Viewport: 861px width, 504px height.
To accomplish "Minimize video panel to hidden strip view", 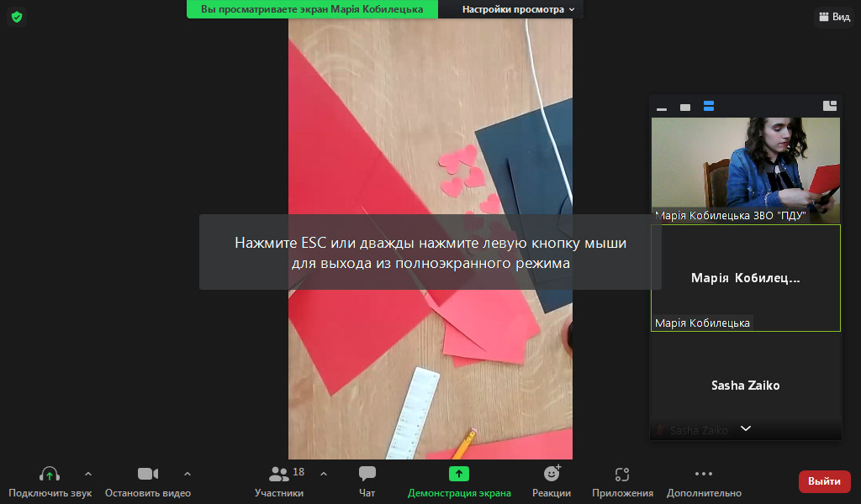I will click(662, 108).
